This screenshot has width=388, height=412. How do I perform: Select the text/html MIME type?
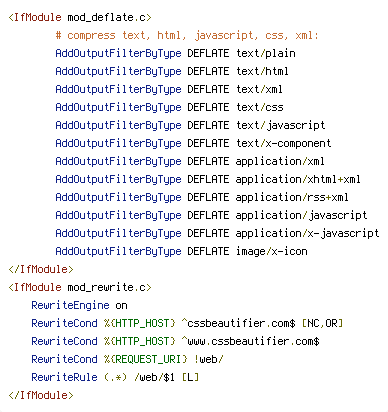[x=262, y=71]
